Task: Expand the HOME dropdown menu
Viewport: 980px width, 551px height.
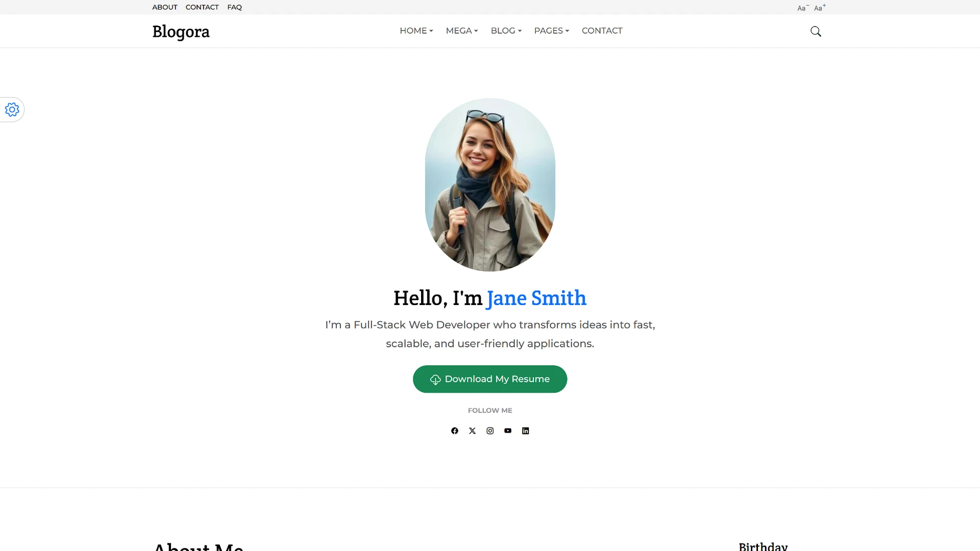Action: click(x=416, y=31)
